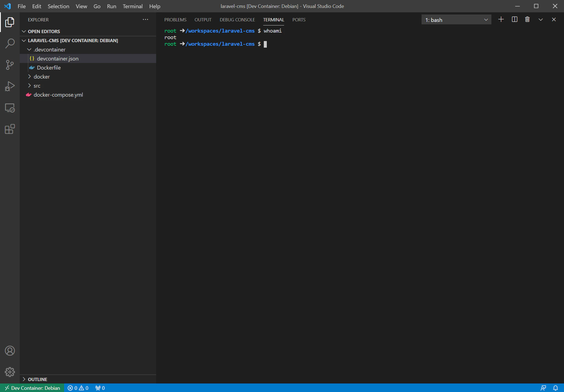Viewport: 564px width, 392px height.
Task: Open the File menu
Action: pos(22,6)
